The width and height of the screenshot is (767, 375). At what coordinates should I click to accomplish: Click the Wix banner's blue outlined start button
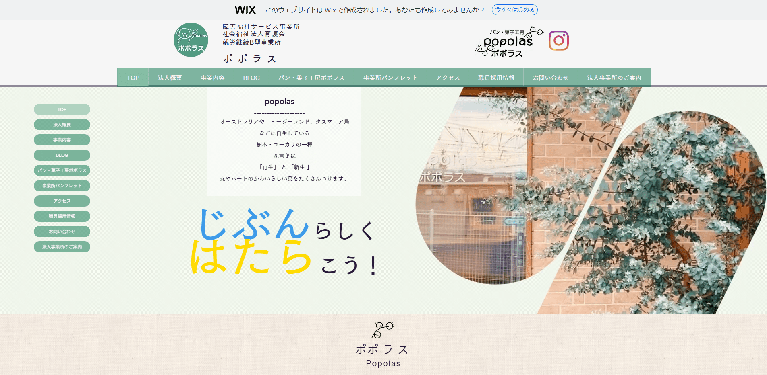point(515,10)
